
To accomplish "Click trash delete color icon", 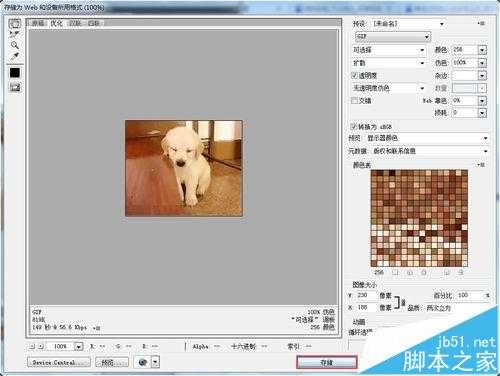I will tap(461, 273).
